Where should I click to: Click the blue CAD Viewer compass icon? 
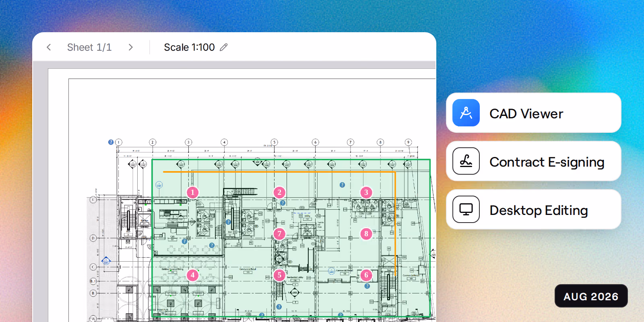pos(466,113)
